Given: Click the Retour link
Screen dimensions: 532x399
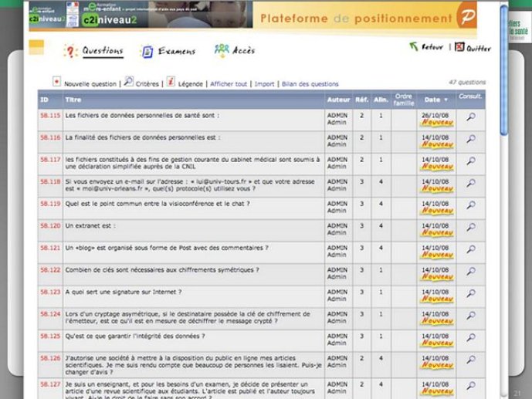Looking at the screenshot, I should tap(432, 47).
